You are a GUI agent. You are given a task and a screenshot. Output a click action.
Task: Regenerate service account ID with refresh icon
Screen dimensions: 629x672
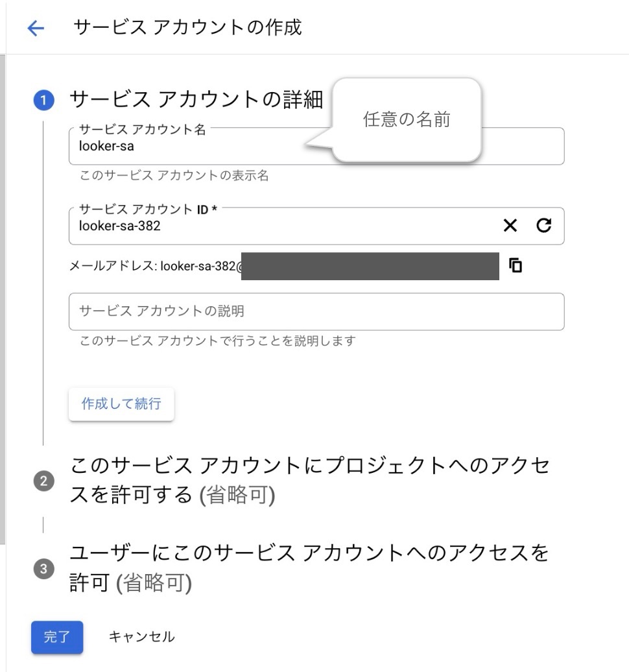(544, 226)
